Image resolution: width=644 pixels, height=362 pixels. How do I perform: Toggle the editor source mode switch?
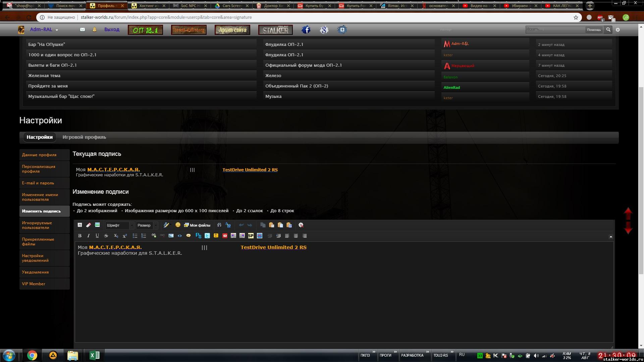pyautogui.click(x=80, y=225)
